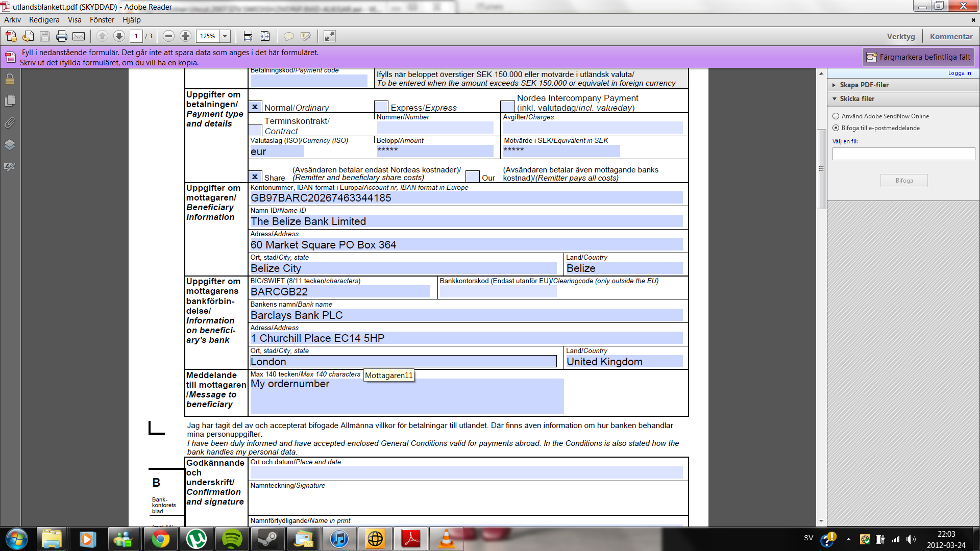
Task: Click the page number input field
Action: pyautogui.click(x=136, y=36)
